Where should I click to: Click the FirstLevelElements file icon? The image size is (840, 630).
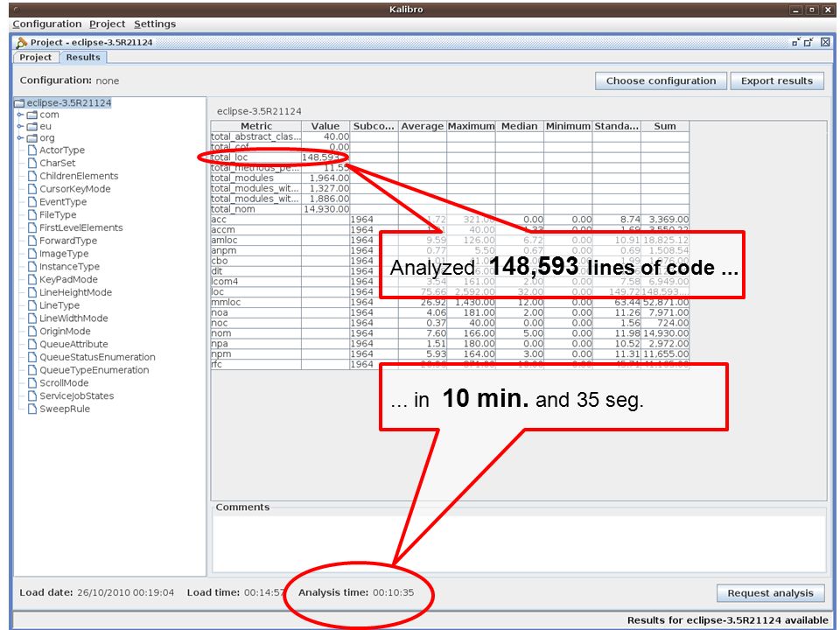pos(32,227)
